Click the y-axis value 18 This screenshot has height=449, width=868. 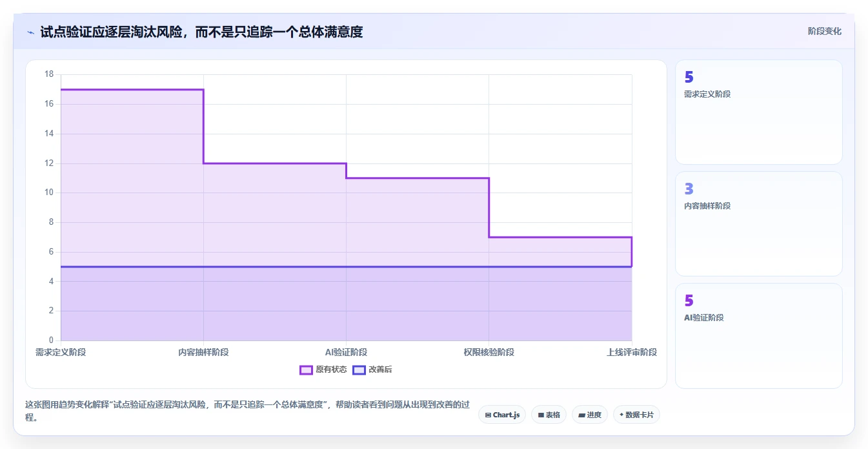point(49,74)
